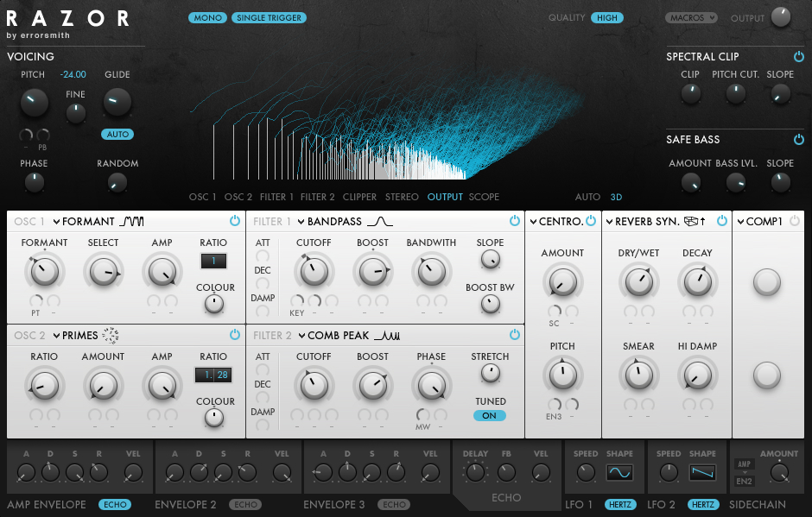Click the Comp1 power icon
Screen dimensions: 812x517
(x=794, y=222)
